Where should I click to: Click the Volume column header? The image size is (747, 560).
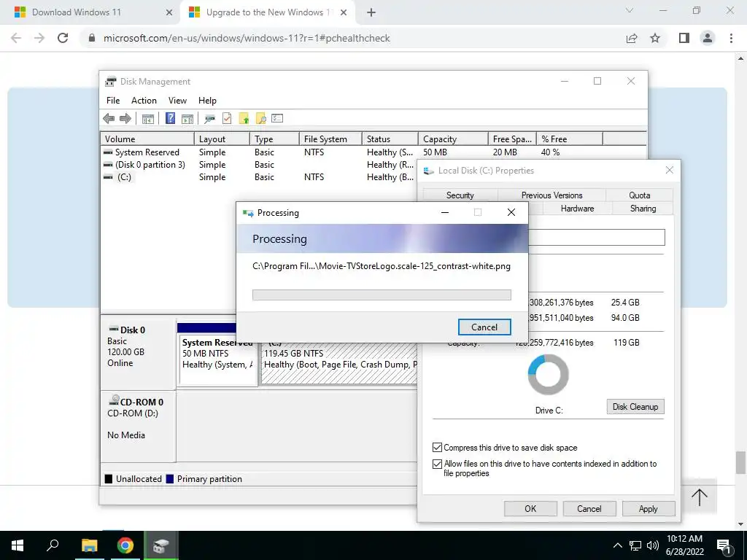pos(147,139)
